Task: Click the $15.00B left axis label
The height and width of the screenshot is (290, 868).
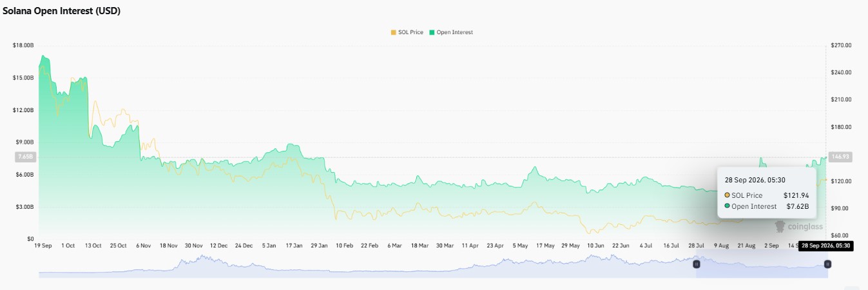Action: (23, 77)
